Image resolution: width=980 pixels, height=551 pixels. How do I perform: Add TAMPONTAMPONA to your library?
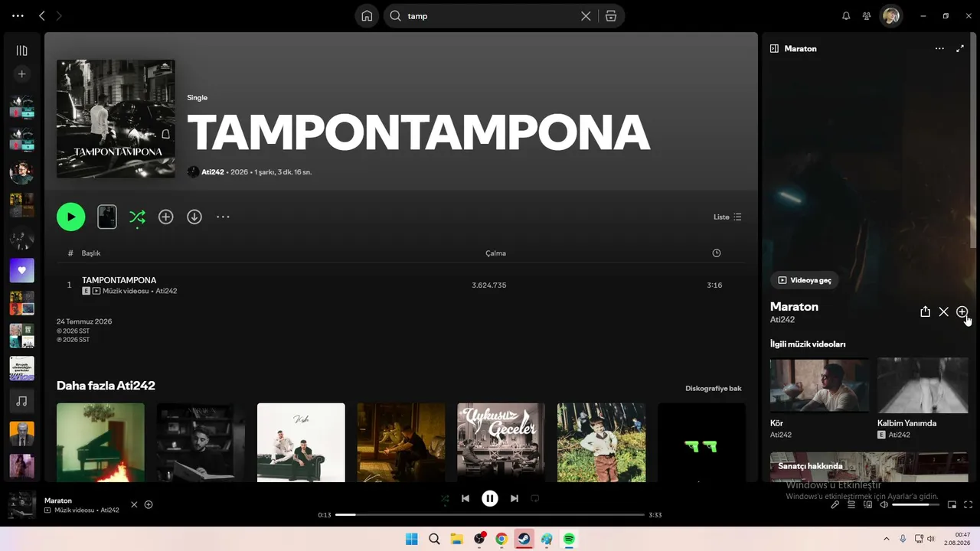[165, 217]
